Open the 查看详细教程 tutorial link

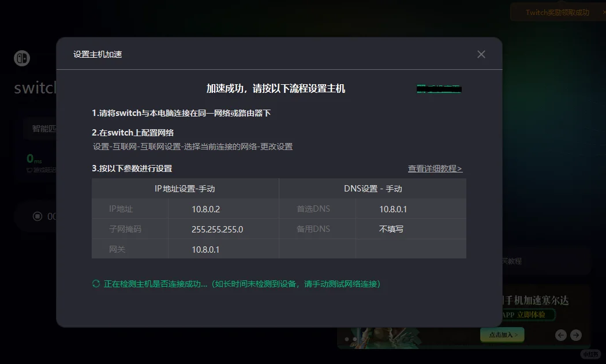pos(435,167)
